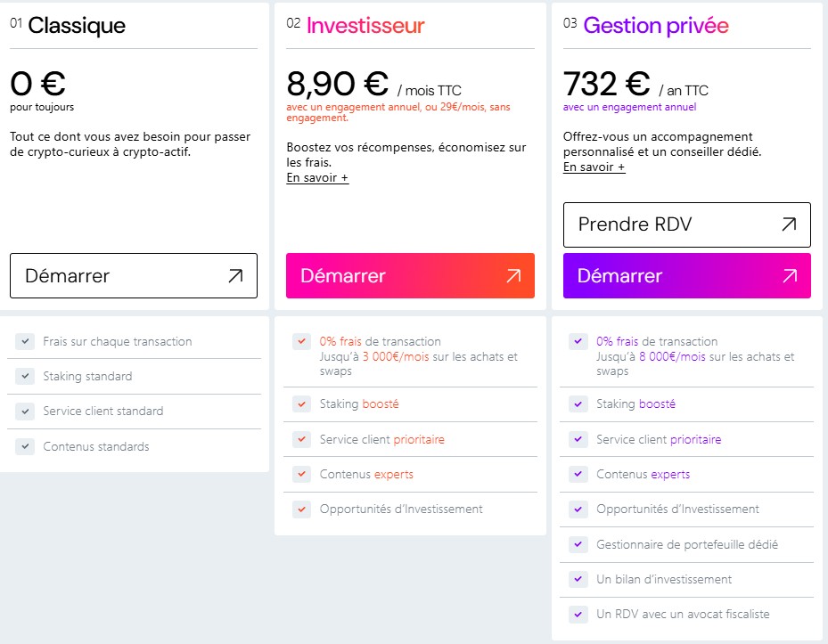Click red checkmark next to Contenus experts
828x644 pixels.
tap(302, 475)
